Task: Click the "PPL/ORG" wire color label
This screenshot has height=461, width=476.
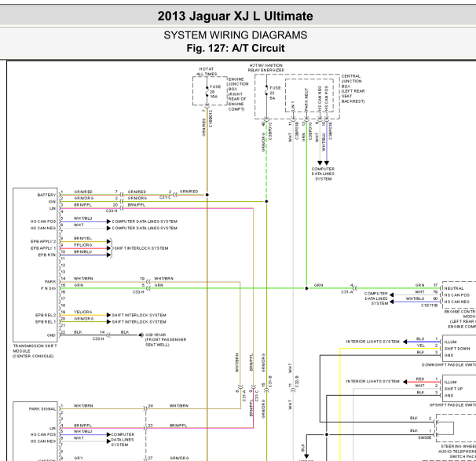Action: [x=83, y=245]
